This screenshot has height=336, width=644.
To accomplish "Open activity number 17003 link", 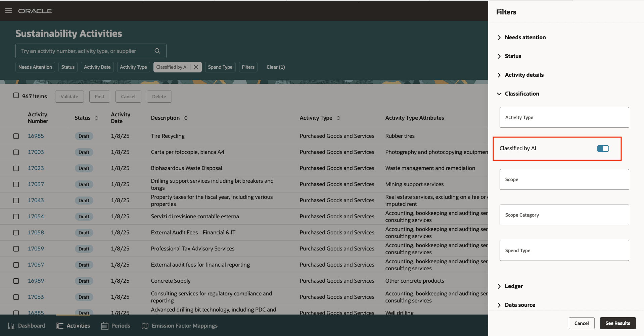I will (x=36, y=152).
